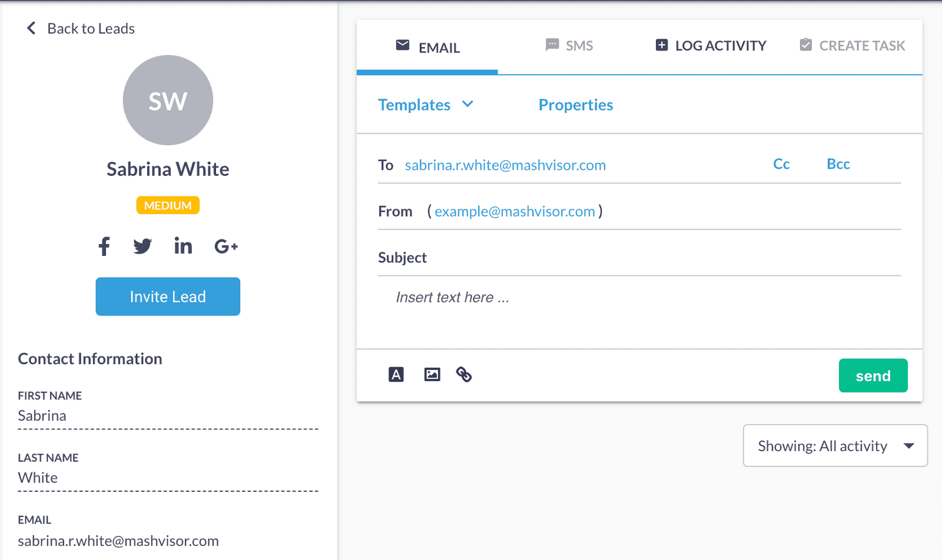Viewport: 942px width, 560px height.
Task: Open the lead's Twitter profile icon
Action: (142, 246)
